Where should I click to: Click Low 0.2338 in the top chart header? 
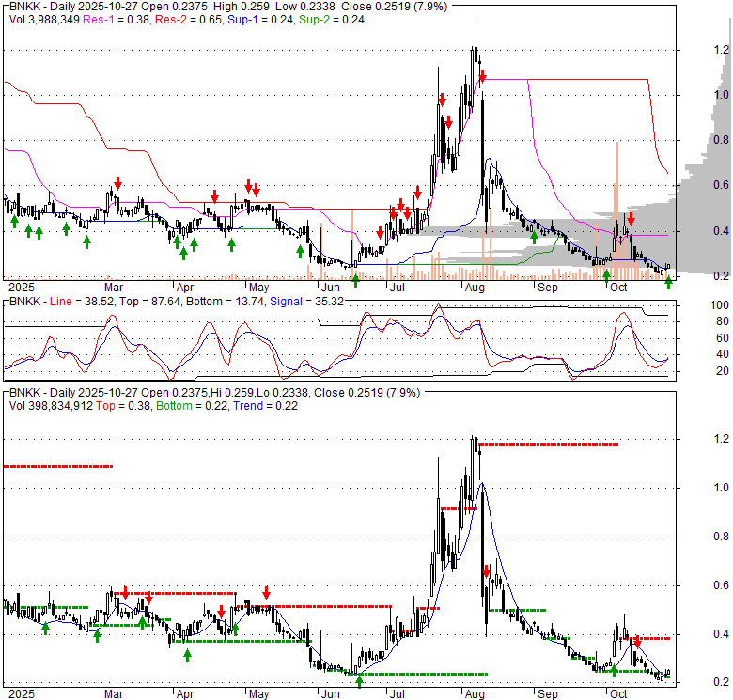point(305,7)
